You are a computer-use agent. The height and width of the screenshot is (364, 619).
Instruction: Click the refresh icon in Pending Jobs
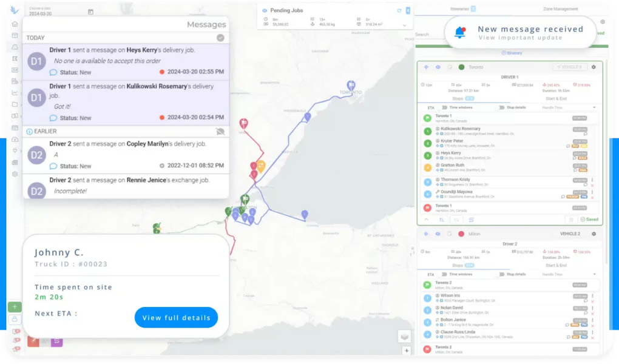[x=399, y=10]
